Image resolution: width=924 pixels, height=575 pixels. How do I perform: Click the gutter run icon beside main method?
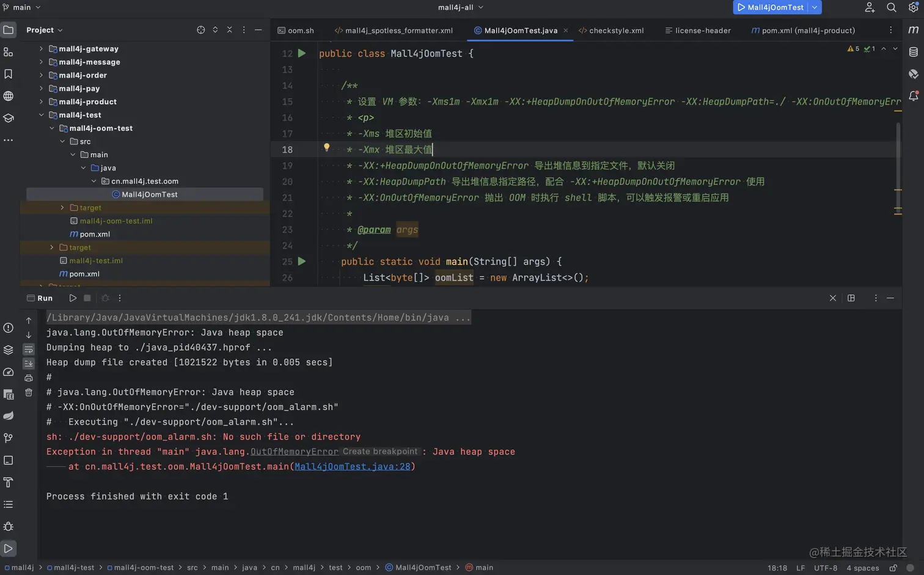(302, 261)
